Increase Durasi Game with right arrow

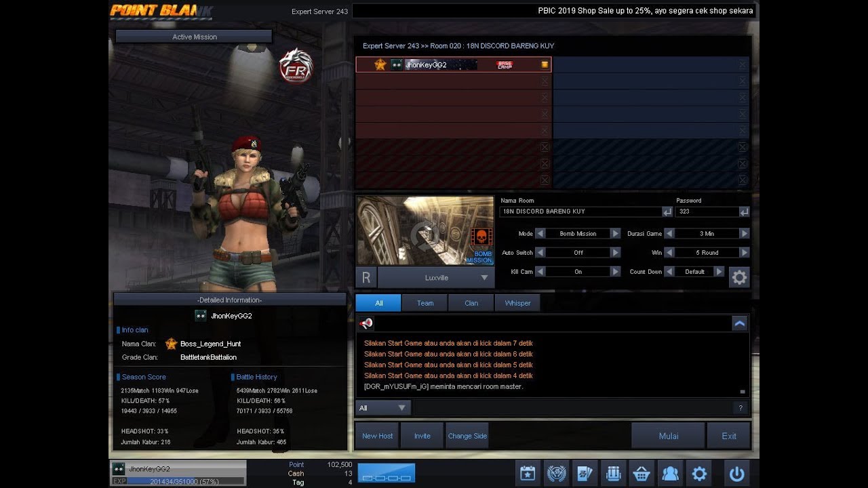click(x=744, y=233)
